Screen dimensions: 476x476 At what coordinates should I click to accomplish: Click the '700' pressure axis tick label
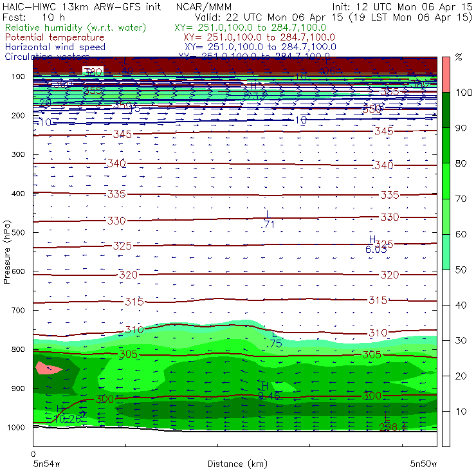coord(18,310)
